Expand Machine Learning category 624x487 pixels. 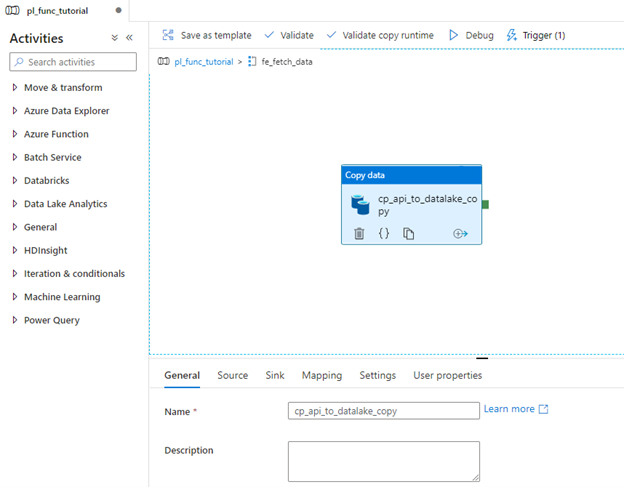click(15, 296)
